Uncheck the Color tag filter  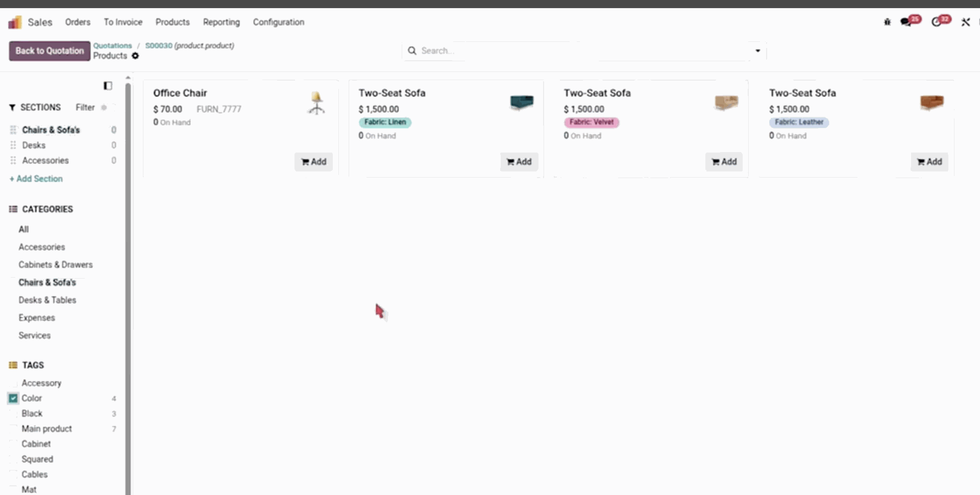pyautogui.click(x=13, y=398)
